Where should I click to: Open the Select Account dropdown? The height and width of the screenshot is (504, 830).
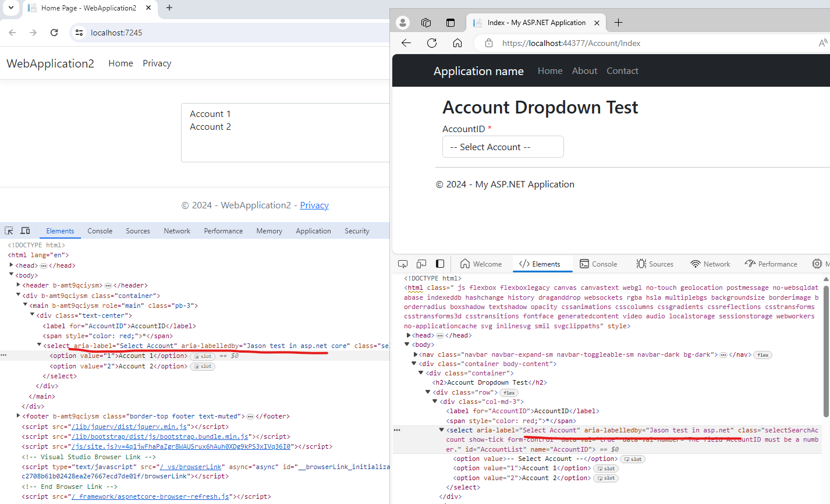point(503,147)
